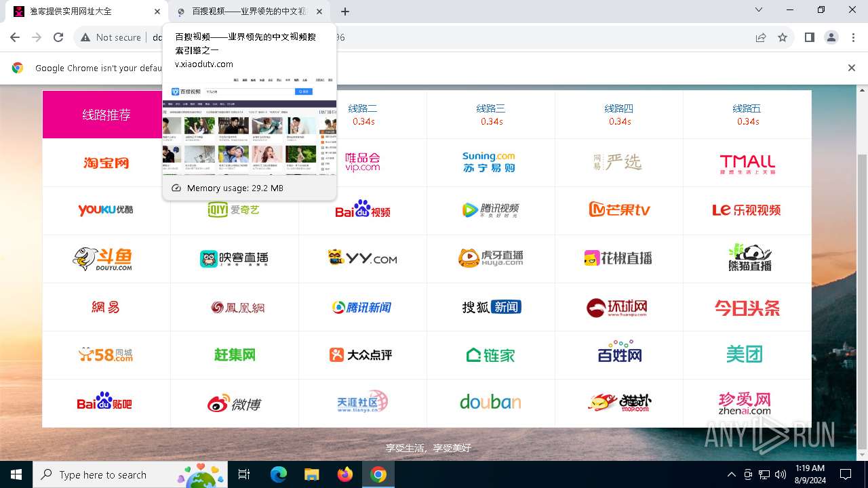
Task: Open Firefox from the taskbar
Action: click(345, 474)
